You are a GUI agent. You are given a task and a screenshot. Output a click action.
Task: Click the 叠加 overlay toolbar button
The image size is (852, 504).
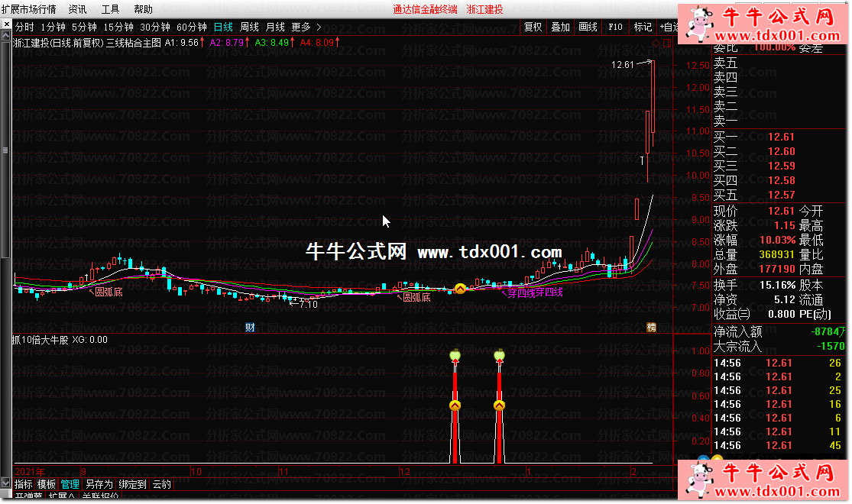560,27
